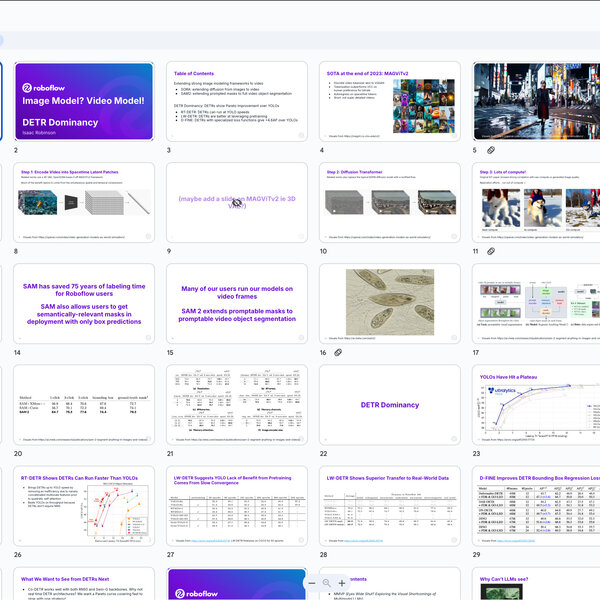The image size is (600, 600).
Task: Click the animation icon beside slide 5
Action: [x=491, y=150]
